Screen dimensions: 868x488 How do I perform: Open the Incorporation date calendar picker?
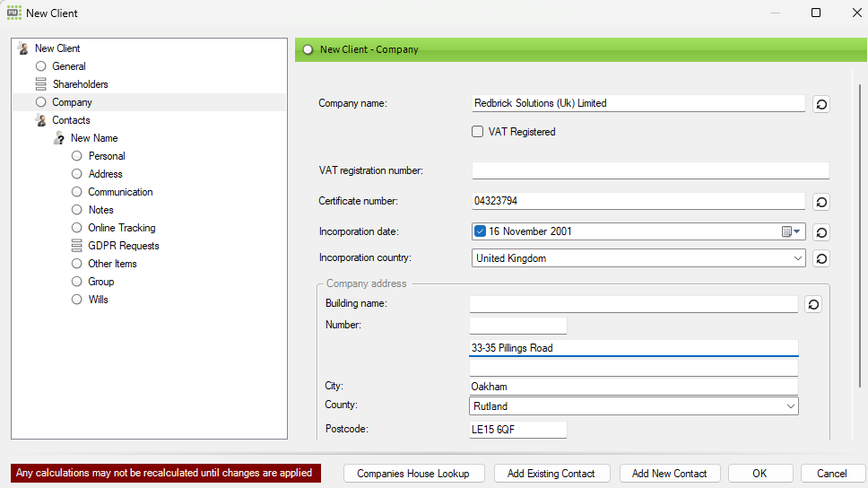click(791, 231)
